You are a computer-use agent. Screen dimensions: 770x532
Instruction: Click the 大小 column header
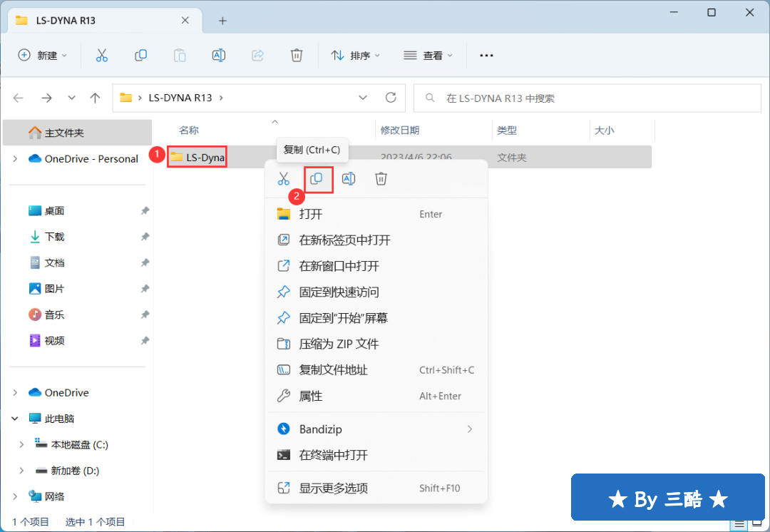point(604,131)
